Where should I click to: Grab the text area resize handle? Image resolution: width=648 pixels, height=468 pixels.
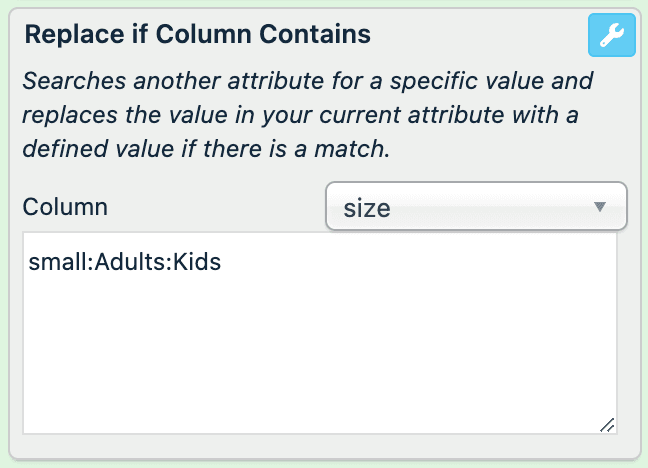pyautogui.click(x=607, y=425)
